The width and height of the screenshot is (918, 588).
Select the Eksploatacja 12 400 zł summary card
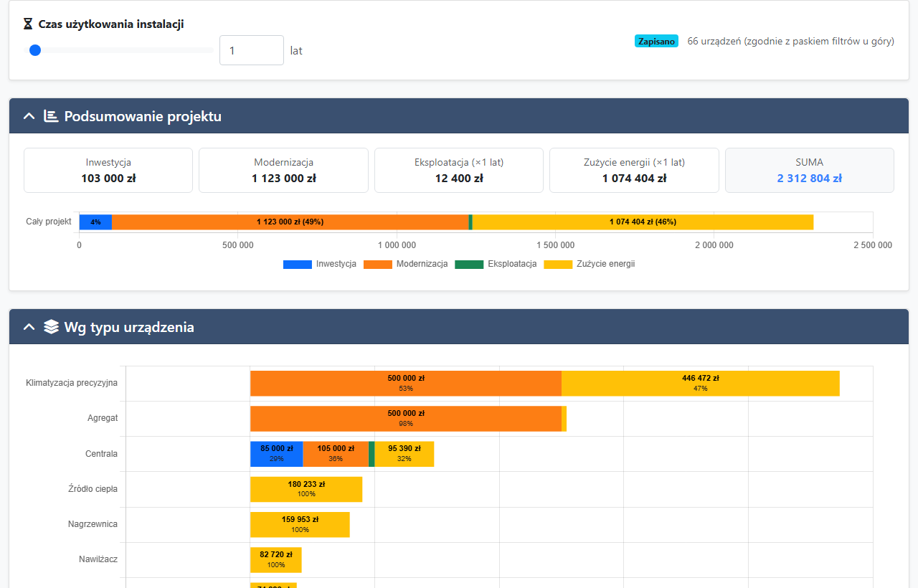click(459, 171)
